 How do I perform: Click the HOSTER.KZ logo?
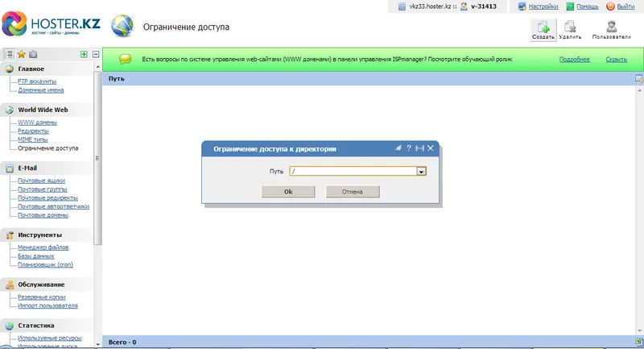tap(51, 24)
